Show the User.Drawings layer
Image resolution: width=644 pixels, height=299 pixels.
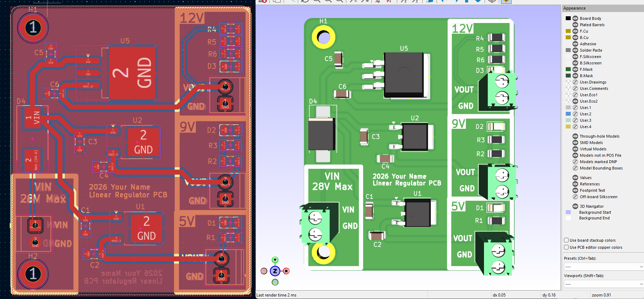coord(575,82)
